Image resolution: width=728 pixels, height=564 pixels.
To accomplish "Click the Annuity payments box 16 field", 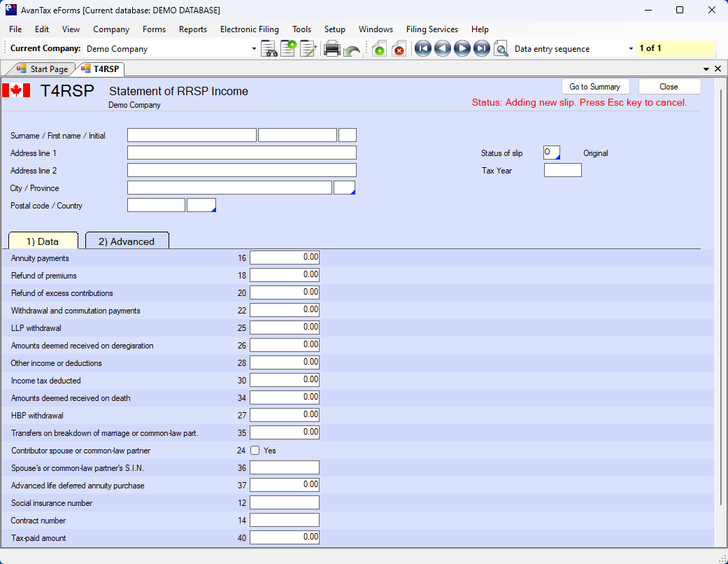I will pos(285,258).
